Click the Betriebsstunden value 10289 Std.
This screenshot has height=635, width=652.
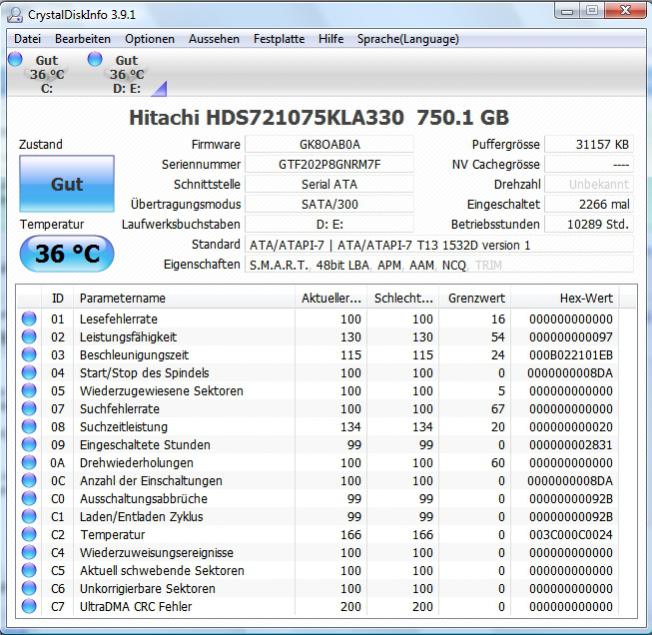tap(589, 224)
